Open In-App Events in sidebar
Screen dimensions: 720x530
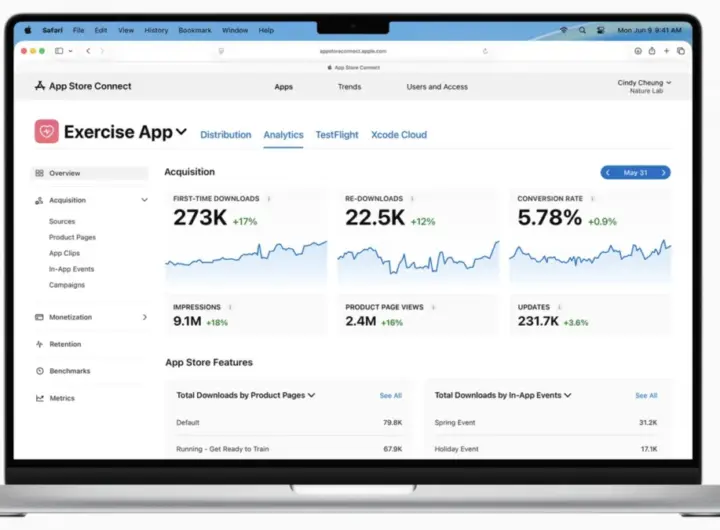(72, 269)
